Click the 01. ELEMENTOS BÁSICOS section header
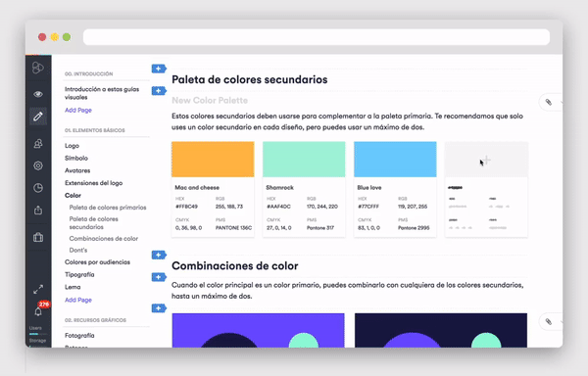This screenshot has width=588, height=376. coord(94,130)
